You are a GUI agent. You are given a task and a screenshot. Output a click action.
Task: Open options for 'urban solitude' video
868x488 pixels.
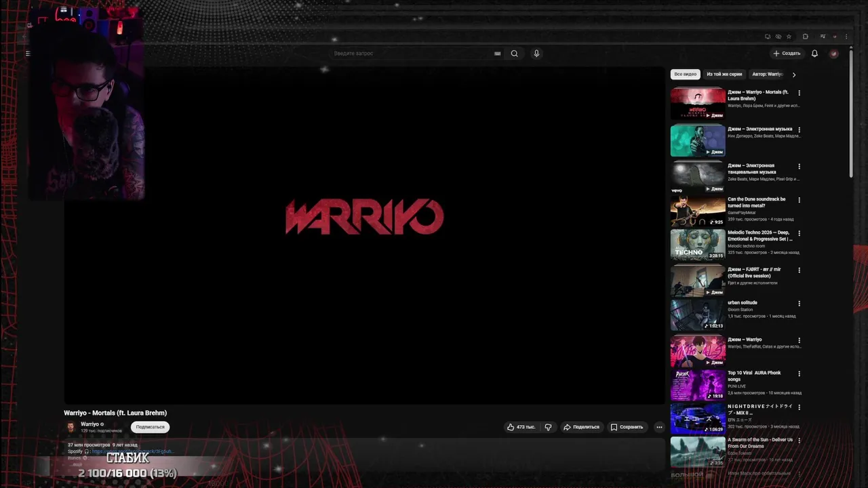click(799, 304)
